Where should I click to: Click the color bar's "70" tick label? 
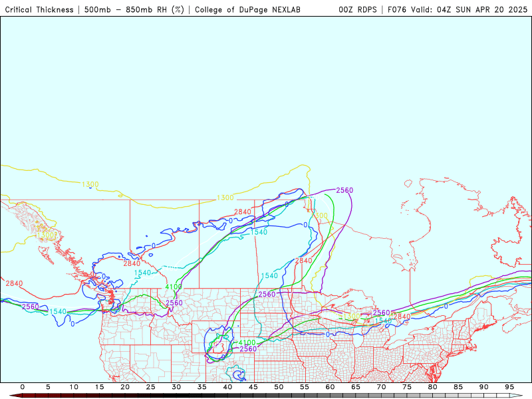(x=381, y=387)
